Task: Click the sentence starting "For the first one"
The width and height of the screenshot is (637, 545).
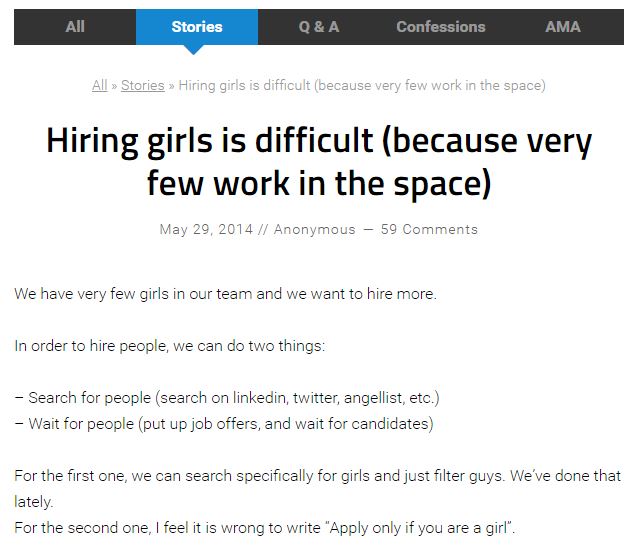Action: point(317,476)
